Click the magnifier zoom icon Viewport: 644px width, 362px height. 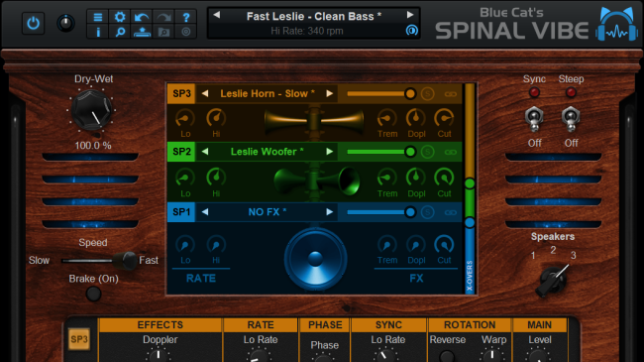(120, 32)
